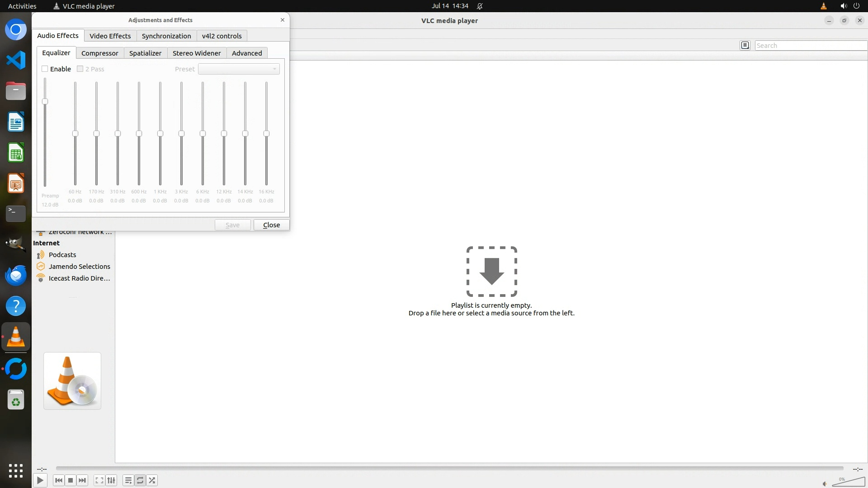Image resolution: width=868 pixels, height=488 pixels.
Task: Enable the equalizer checkbox
Action: click(x=45, y=69)
